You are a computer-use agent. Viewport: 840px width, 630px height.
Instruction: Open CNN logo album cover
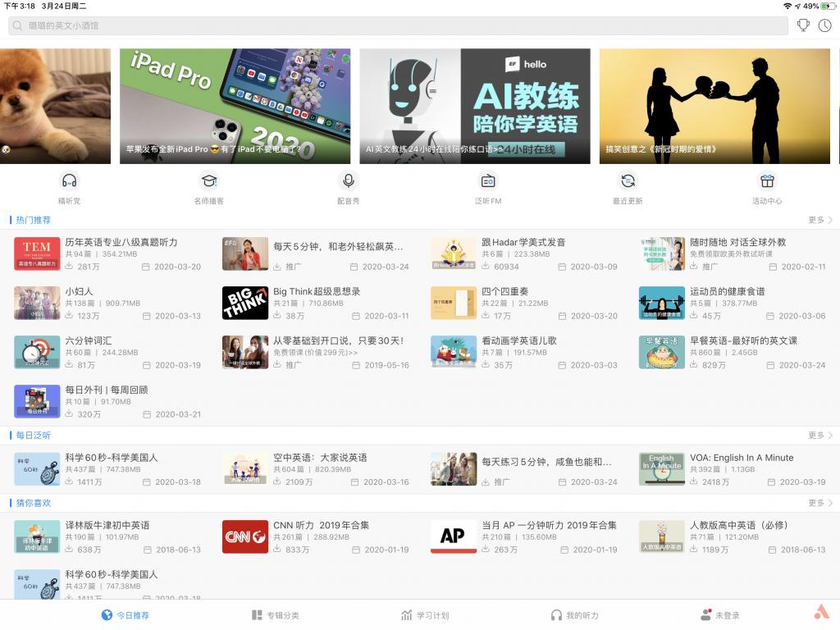tap(245, 536)
